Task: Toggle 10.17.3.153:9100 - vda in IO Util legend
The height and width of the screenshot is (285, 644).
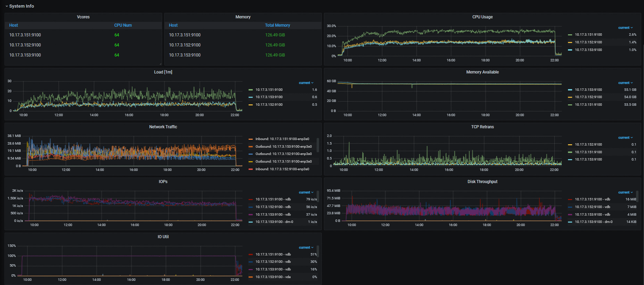Action: (x=273, y=277)
